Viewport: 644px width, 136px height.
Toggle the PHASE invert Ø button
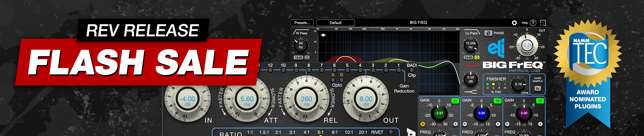tap(488, 33)
